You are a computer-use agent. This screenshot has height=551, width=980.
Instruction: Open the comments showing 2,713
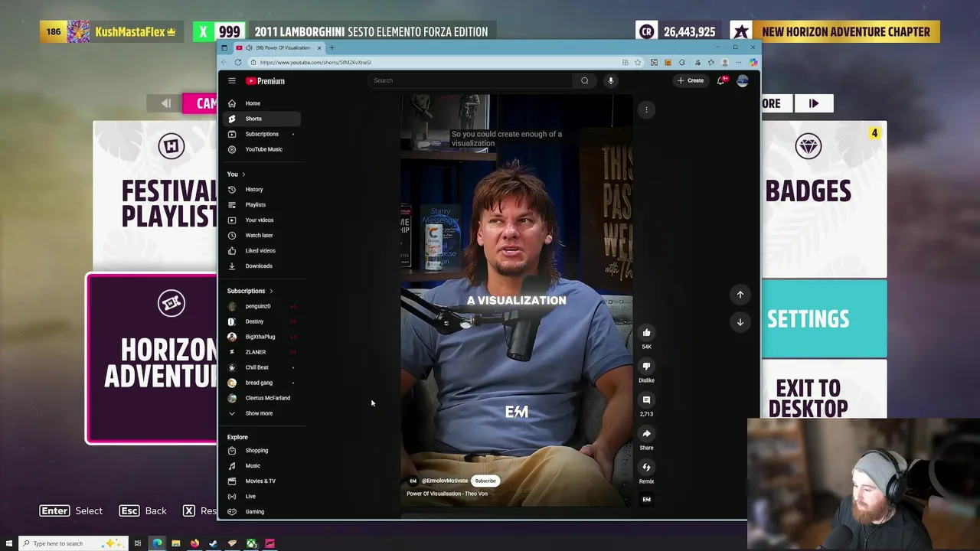(646, 400)
